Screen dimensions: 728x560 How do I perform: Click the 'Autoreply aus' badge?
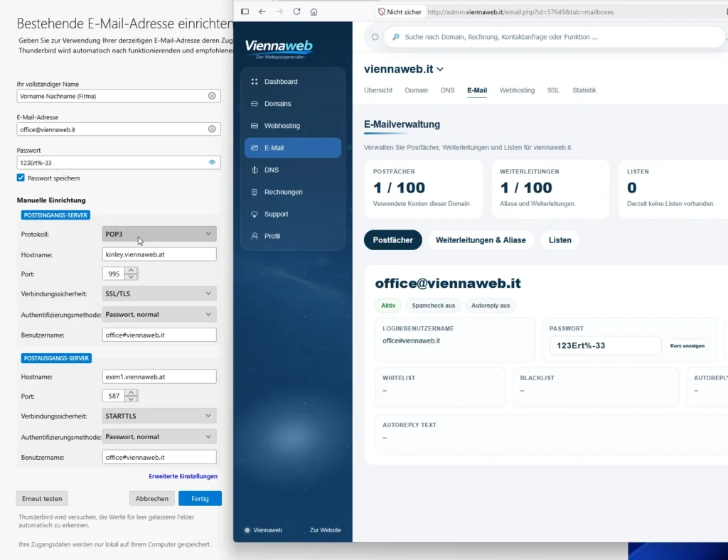(x=491, y=306)
